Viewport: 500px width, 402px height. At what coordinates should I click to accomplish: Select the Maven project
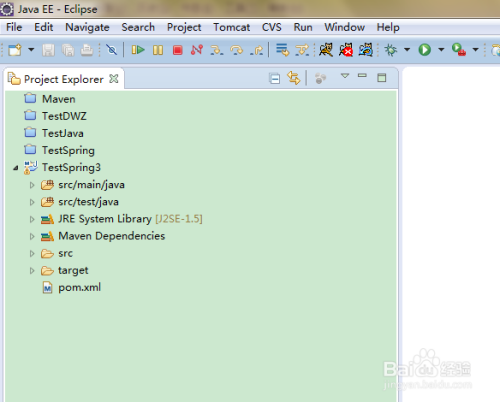tap(59, 99)
